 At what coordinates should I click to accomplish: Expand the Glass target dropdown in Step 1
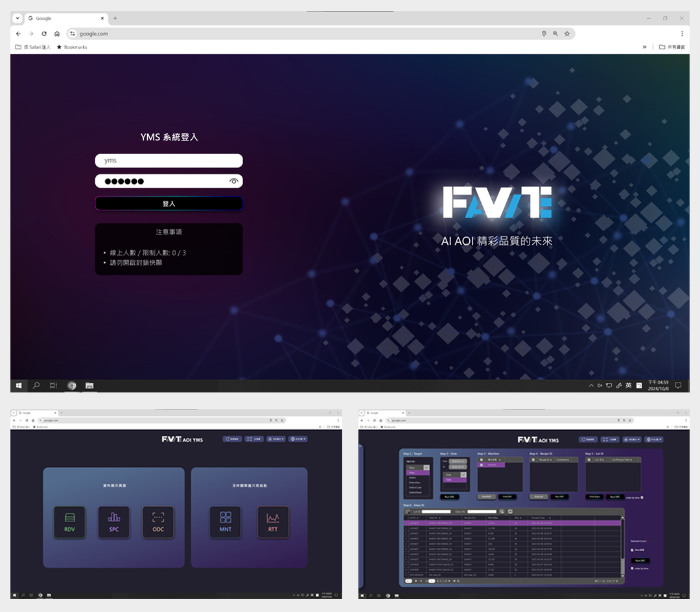[x=426, y=467]
